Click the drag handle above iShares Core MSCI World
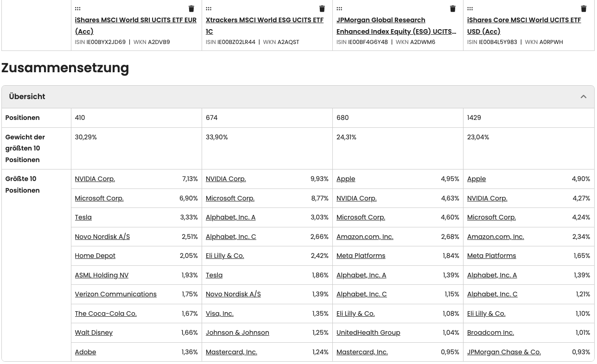The height and width of the screenshot is (364, 597). (x=470, y=8)
